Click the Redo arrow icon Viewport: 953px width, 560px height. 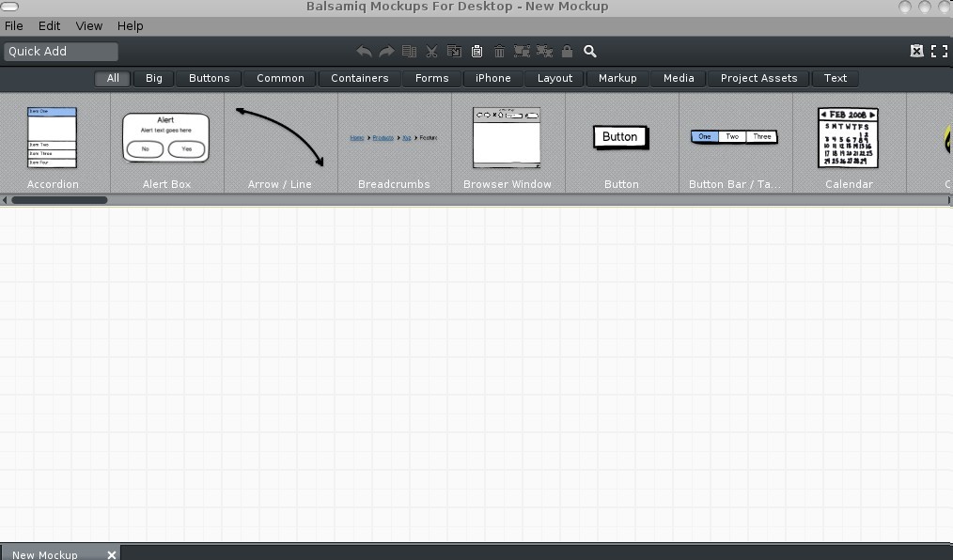tap(387, 52)
